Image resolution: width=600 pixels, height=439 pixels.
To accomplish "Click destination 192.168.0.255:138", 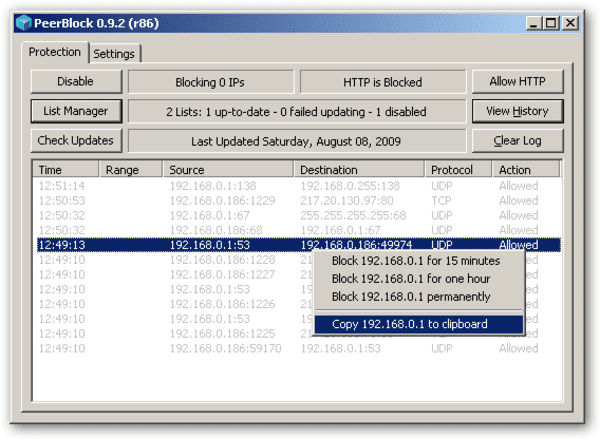I will (350, 186).
